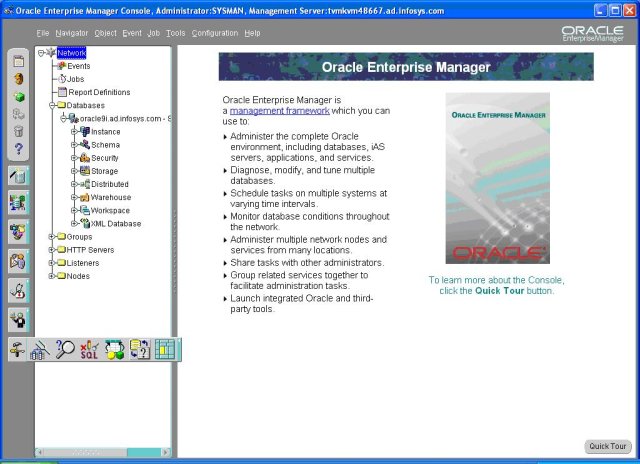
Task: Expand the XML Database node
Action: 74,223
